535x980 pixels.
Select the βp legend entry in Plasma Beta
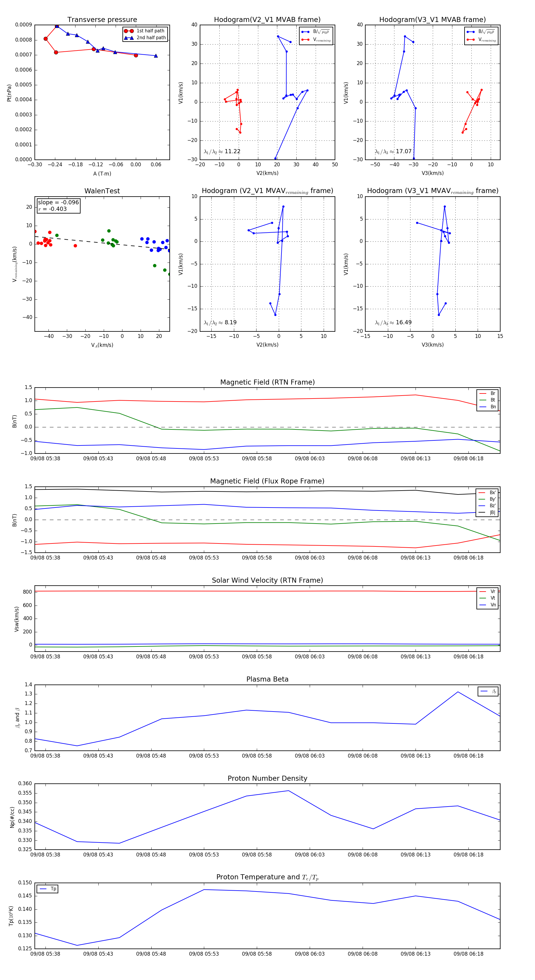(x=488, y=691)
